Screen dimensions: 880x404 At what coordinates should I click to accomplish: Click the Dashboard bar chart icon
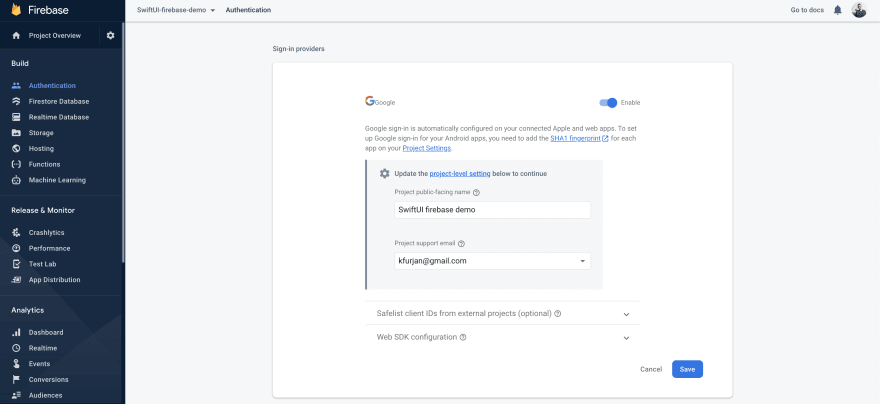pos(16,332)
